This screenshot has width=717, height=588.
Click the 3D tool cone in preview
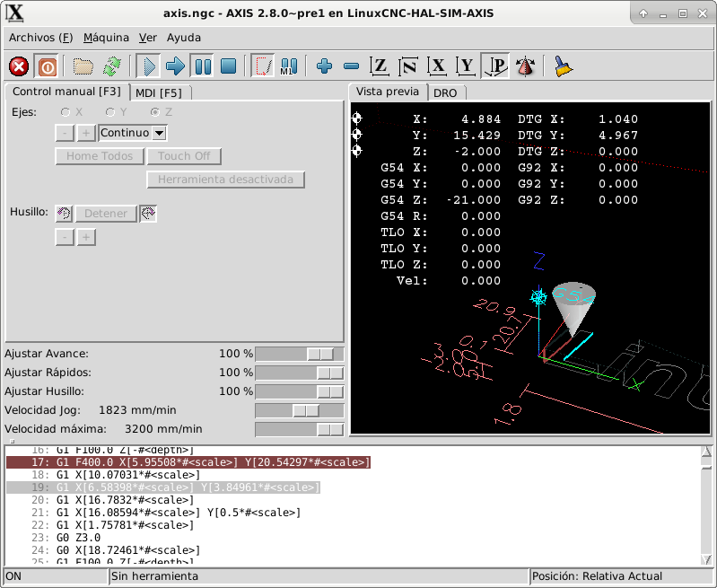pos(573,310)
